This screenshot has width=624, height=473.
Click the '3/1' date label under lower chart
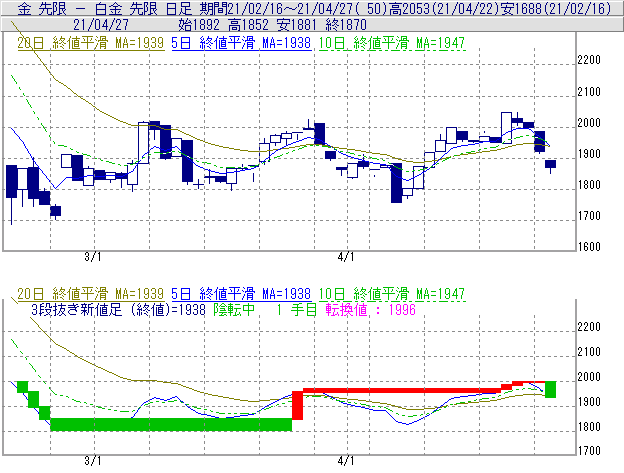click(x=93, y=461)
